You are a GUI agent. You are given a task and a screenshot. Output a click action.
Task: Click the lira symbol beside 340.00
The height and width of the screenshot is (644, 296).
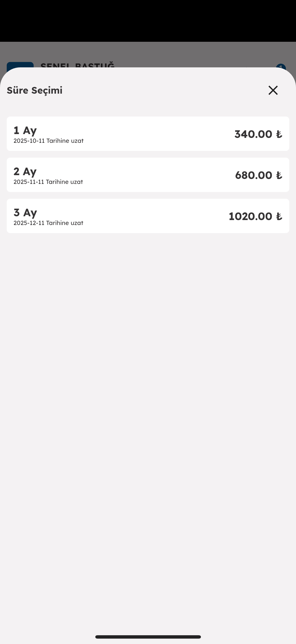(x=279, y=134)
